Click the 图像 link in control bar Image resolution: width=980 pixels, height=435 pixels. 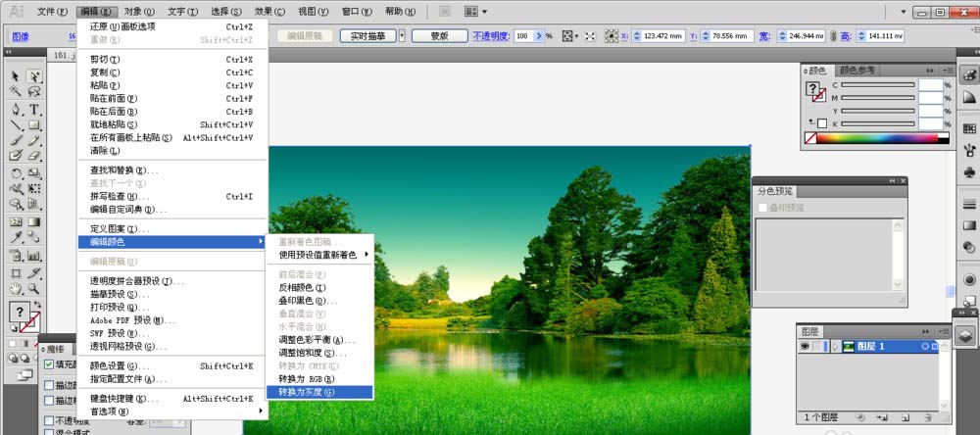pyautogui.click(x=21, y=37)
